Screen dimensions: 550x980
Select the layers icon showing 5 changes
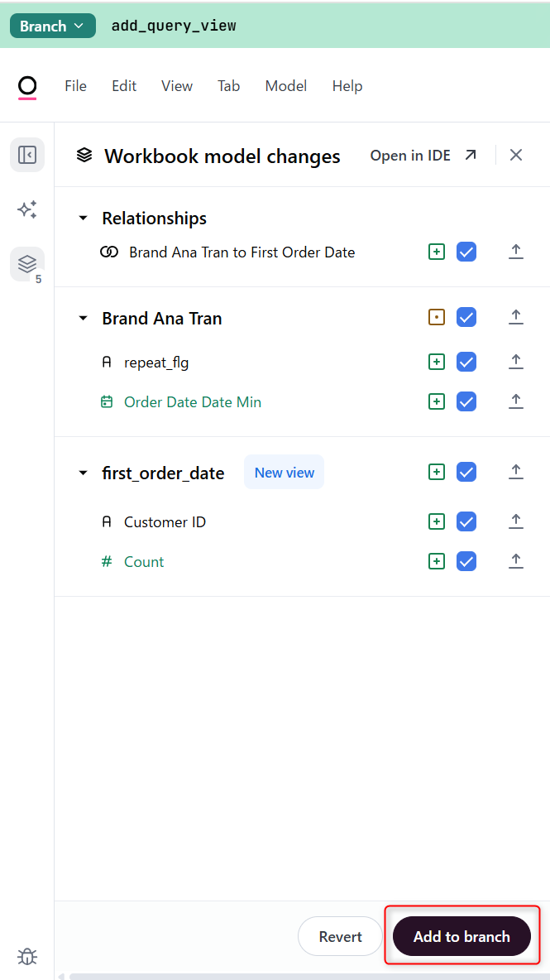[x=27, y=264]
